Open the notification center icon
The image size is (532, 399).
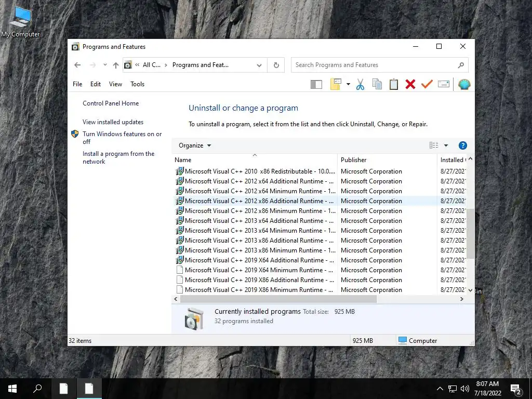(516, 389)
